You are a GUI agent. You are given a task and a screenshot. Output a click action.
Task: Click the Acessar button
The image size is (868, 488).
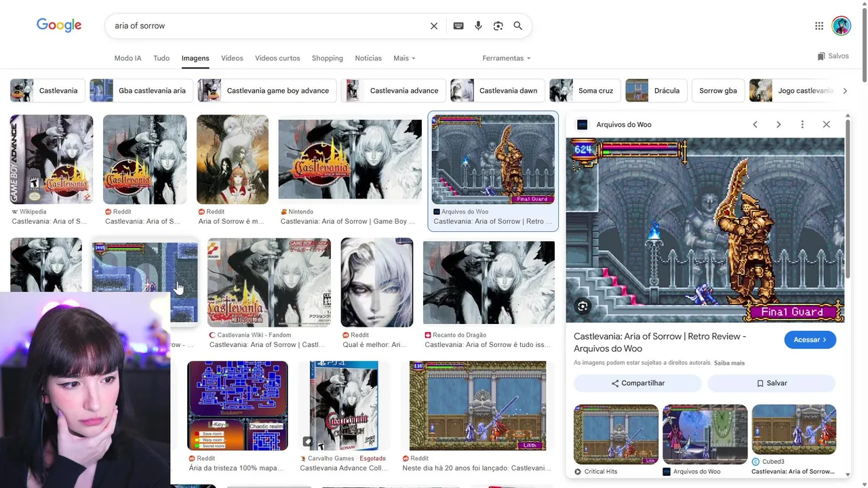(810, 340)
